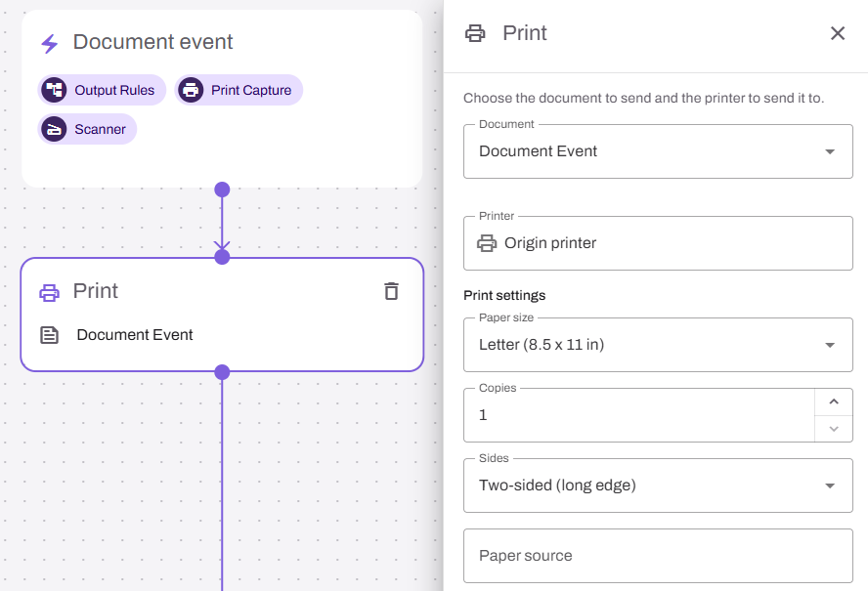Viewport: 868px width, 591px height.
Task: Delete the Print node with trash icon
Action: (391, 291)
